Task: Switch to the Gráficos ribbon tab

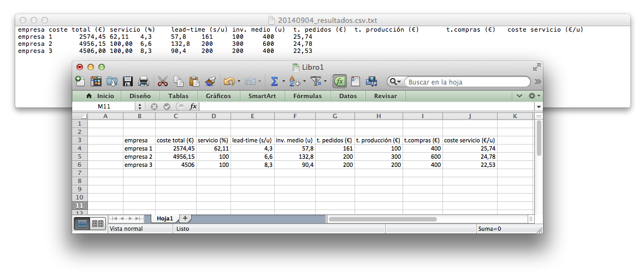Action: point(218,96)
